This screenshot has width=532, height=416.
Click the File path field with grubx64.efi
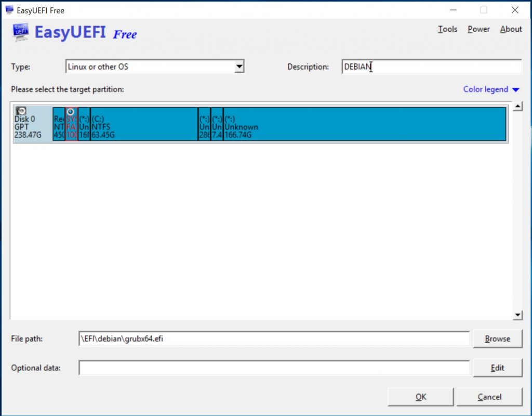[274, 339]
